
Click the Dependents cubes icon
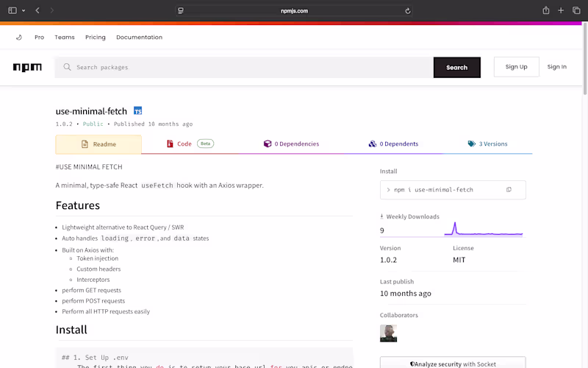(373, 144)
